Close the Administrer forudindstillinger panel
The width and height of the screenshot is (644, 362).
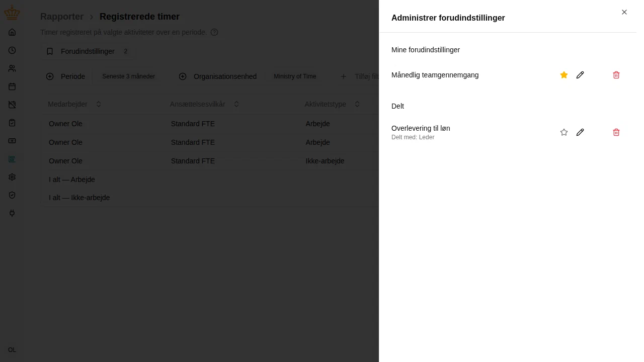624,12
